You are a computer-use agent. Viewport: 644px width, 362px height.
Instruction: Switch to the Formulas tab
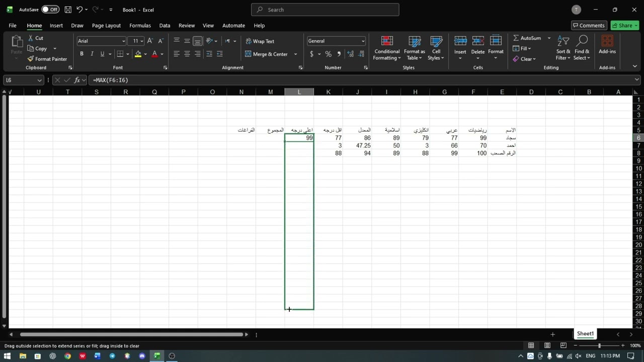point(140,26)
